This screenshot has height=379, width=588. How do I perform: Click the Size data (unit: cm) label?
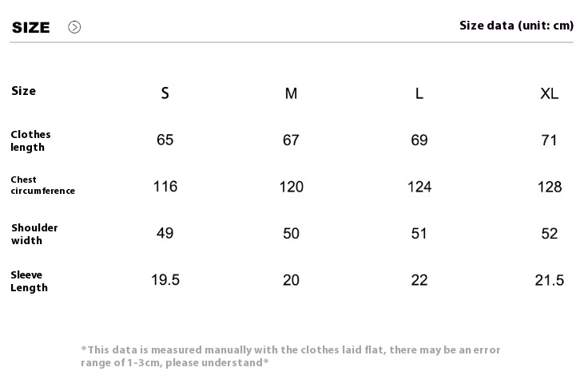(x=516, y=26)
